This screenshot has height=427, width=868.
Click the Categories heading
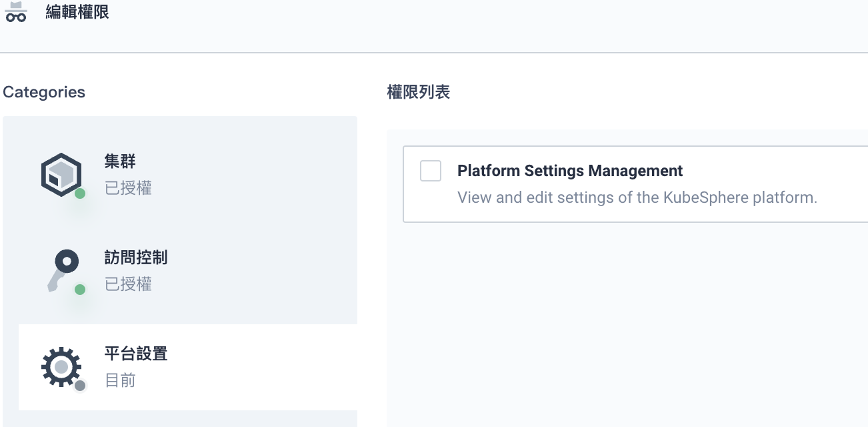[x=44, y=92]
